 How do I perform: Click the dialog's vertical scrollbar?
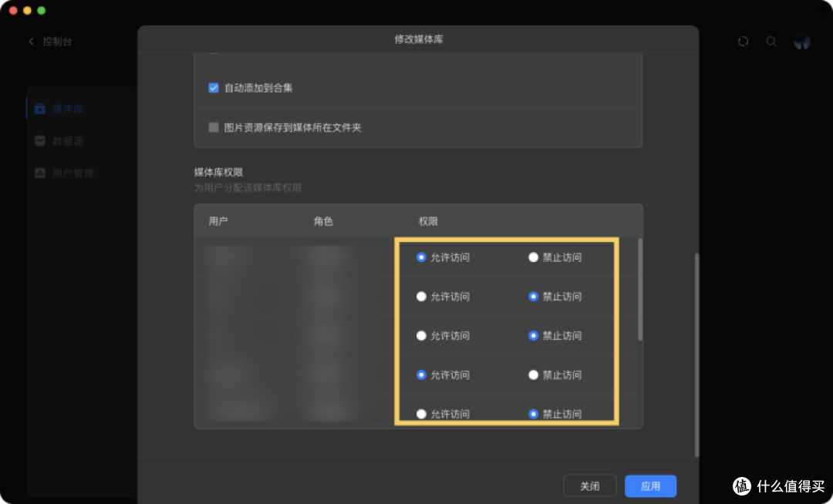(x=696, y=355)
